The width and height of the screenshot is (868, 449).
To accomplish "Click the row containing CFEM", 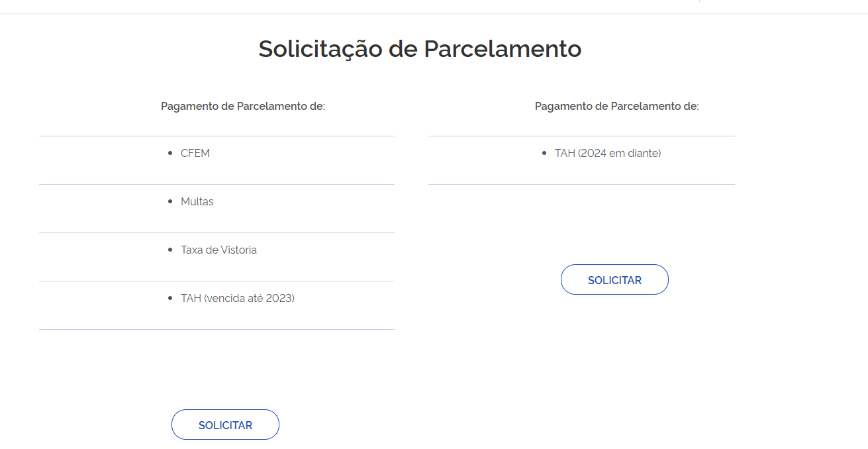I will [x=217, y=160].
